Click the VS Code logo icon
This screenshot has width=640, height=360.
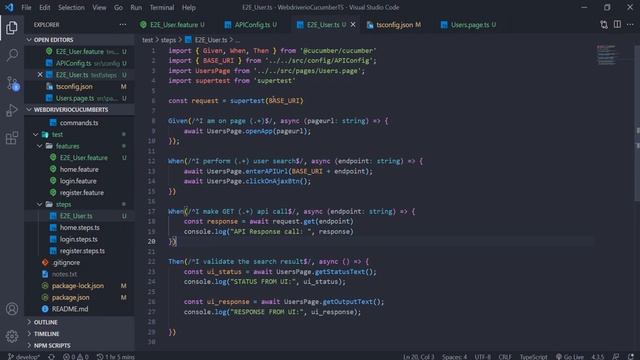tap(9, 7)
